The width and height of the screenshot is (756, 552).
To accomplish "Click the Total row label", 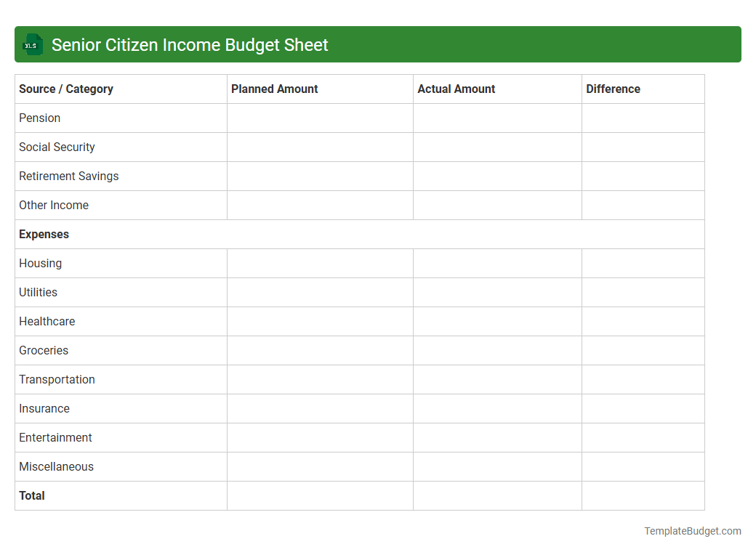I will [32, 495].
